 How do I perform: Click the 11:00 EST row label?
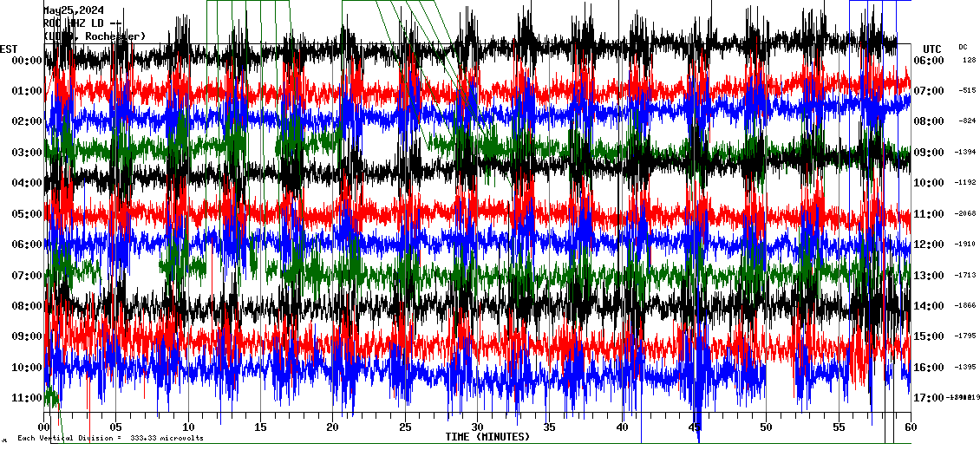(x=21, y=398)
